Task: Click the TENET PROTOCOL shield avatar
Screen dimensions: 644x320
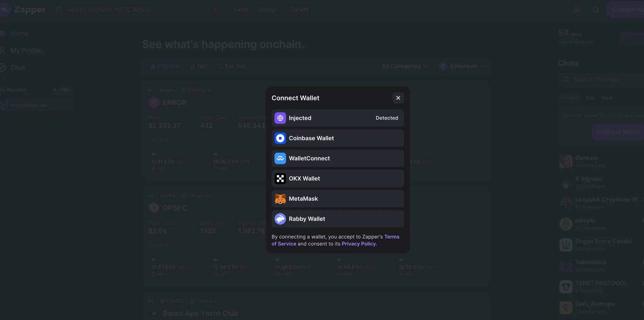Action: click(x=566, y=287)
